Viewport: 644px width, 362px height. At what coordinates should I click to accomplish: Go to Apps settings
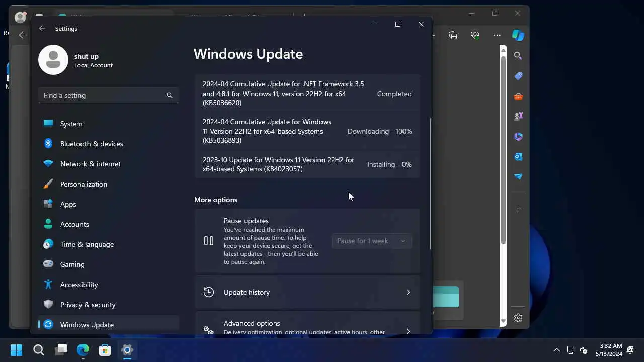coord(109,204)
